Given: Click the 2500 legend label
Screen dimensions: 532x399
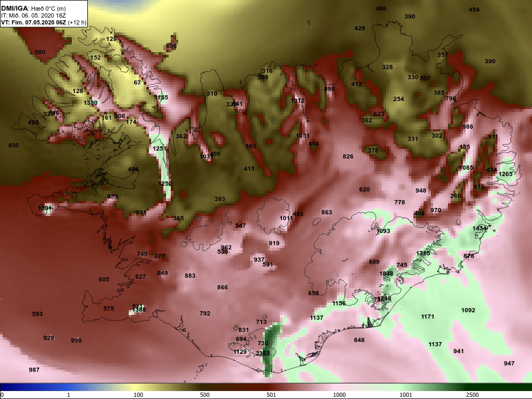Looking at the screenshot, I should point(472,395).
